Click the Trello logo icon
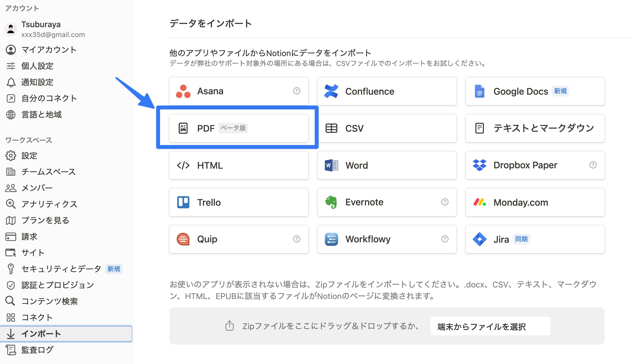 (x=183, y=202)
